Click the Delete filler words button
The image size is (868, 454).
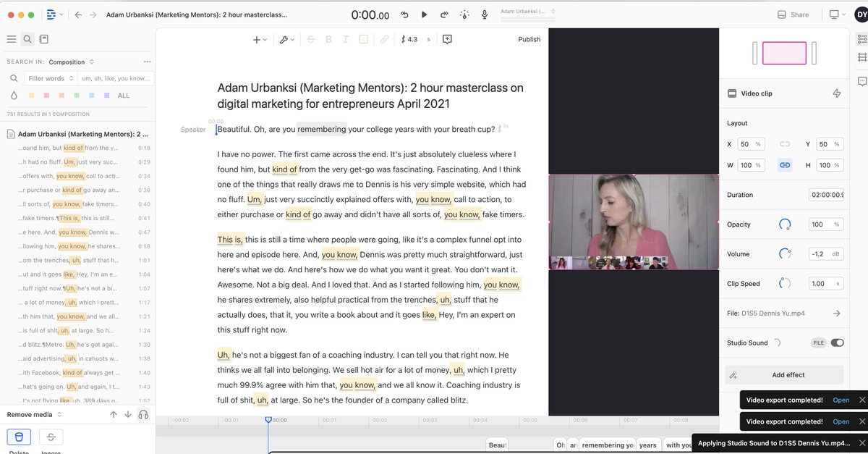click(19, 437)
